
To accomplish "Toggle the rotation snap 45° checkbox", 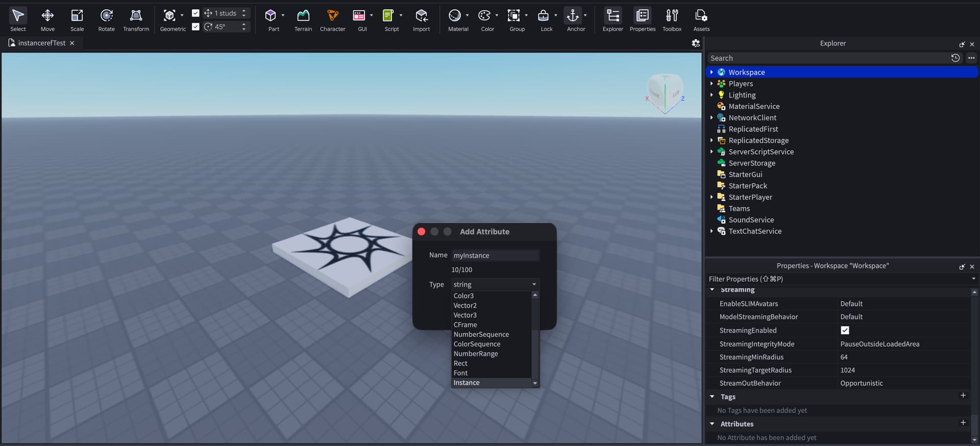I will (x=195, y=27).
